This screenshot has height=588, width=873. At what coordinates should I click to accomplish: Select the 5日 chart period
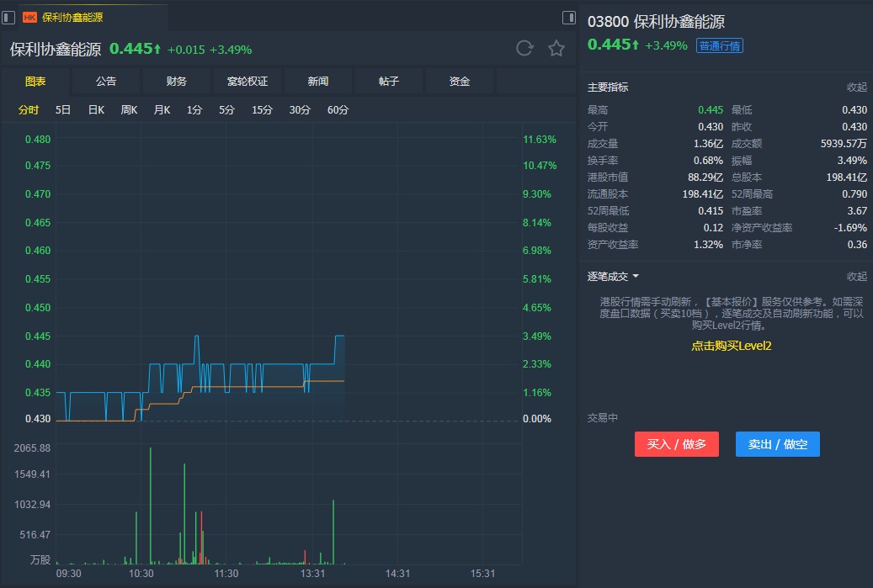(x=63, y=109)
